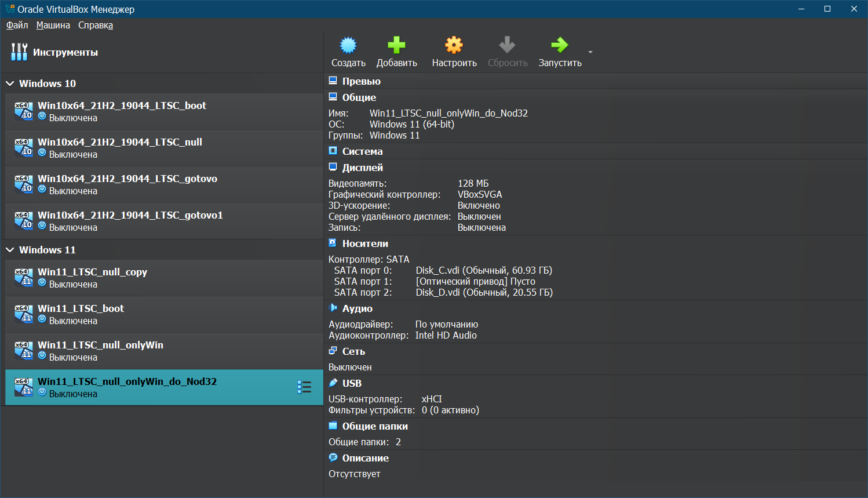Open the Носители settings header link
This screenshot has height=498, width=868.
click(365, 243)
